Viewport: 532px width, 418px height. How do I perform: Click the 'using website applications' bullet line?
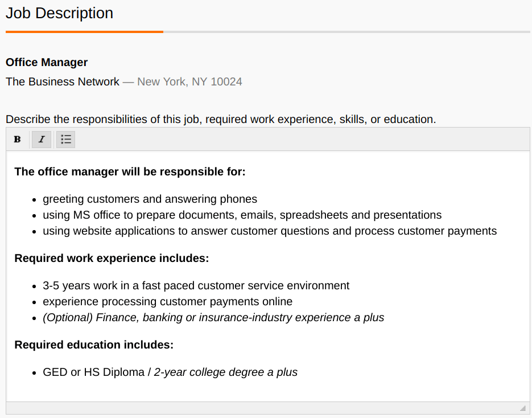point(270,231)
